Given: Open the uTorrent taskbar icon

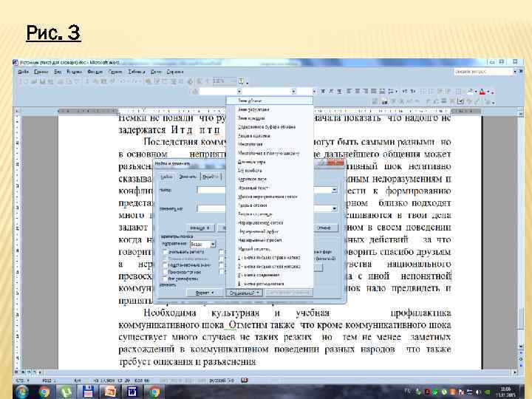Looking at the screenshot, I should click(x=66, y=392).
